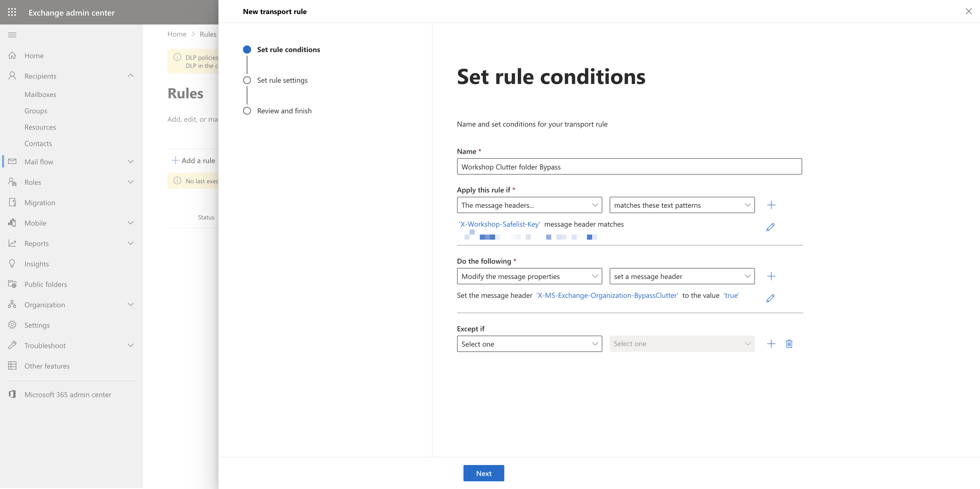Jump to Review and finish step
Image resolution: width=980 pixels, height=489 pixels.
(x=284, y=111)
